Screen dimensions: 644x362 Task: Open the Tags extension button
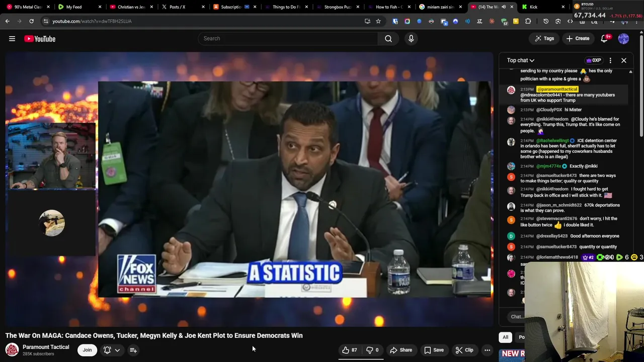point(544,39)
